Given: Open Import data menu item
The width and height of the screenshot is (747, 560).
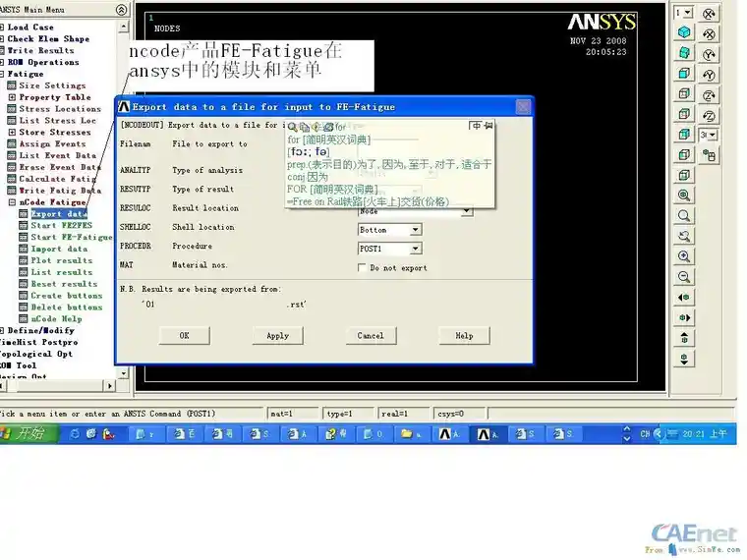Looking at the screenshot, I should point(59,249).
